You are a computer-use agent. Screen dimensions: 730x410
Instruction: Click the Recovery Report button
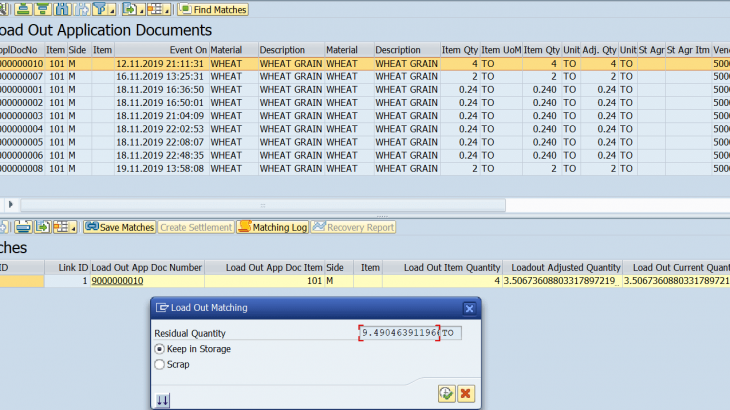[353, 227]
